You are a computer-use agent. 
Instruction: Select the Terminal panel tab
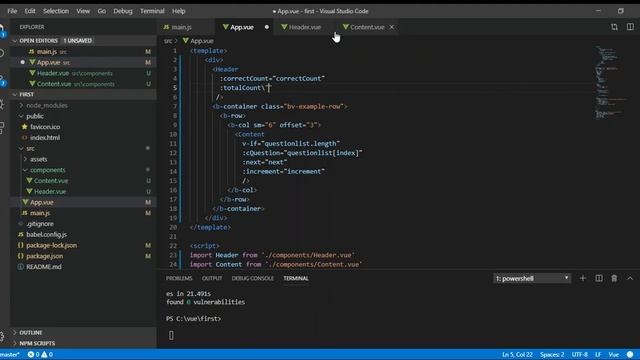click(296, 278)
